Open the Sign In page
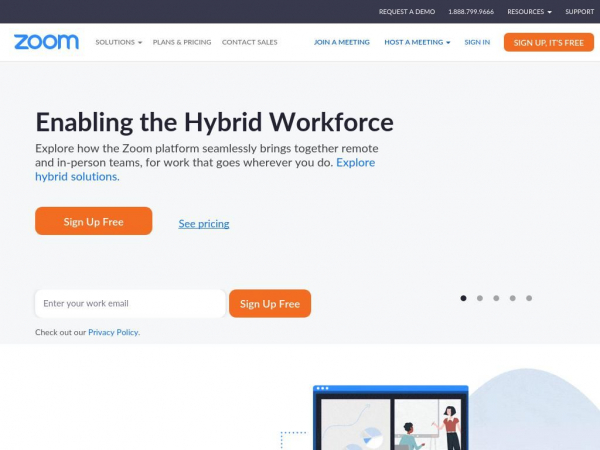The width and height of the screenshot is (600, 450). 477,42
